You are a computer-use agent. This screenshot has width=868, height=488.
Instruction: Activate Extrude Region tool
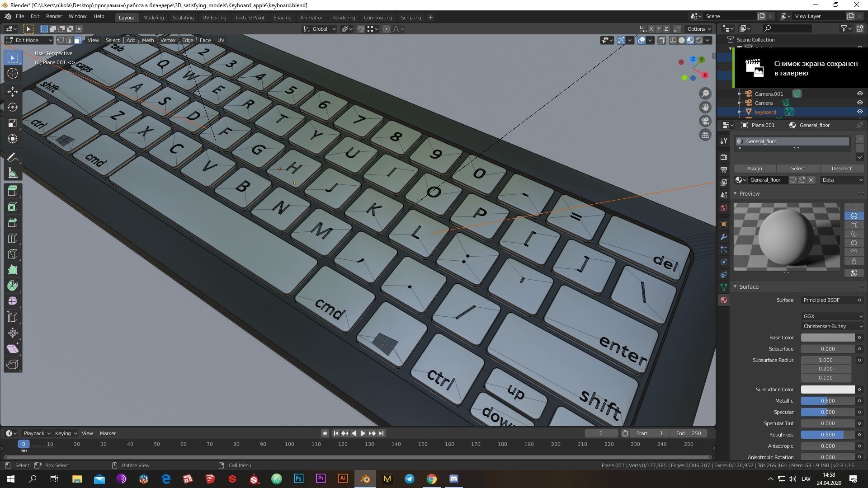tap(13, 191)
